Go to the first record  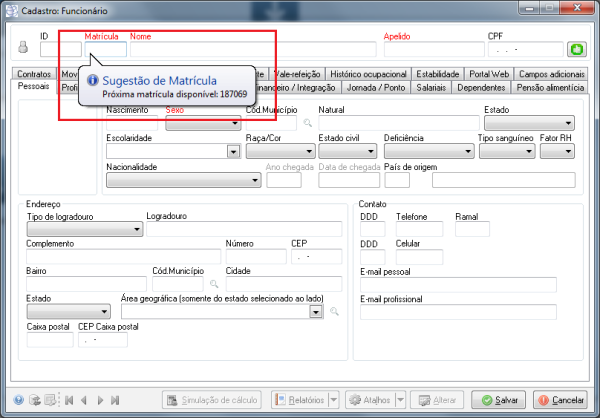pos(69,400)
